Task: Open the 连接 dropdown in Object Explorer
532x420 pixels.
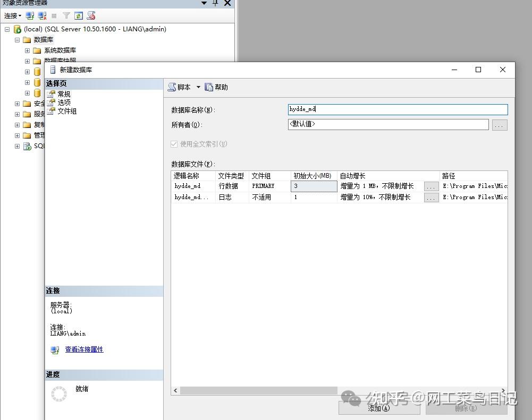Action: click(12, 16)
